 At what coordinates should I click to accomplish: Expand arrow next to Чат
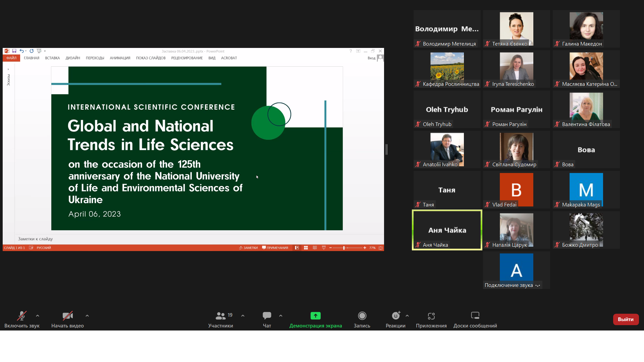tap(281, 316)
